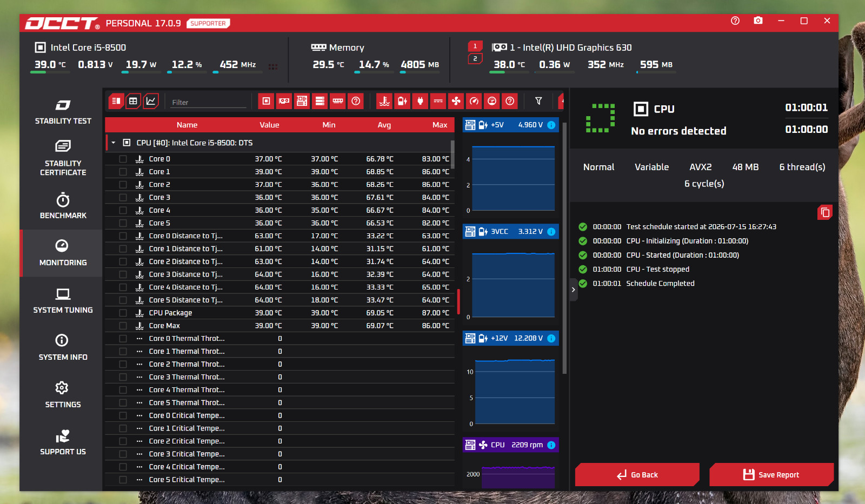Image resolution: width=865 pixels, height=504 pixels.
Task: Toggle the power plug sensor filter icon
Action: pyautogui.click(x=420, y=101)
